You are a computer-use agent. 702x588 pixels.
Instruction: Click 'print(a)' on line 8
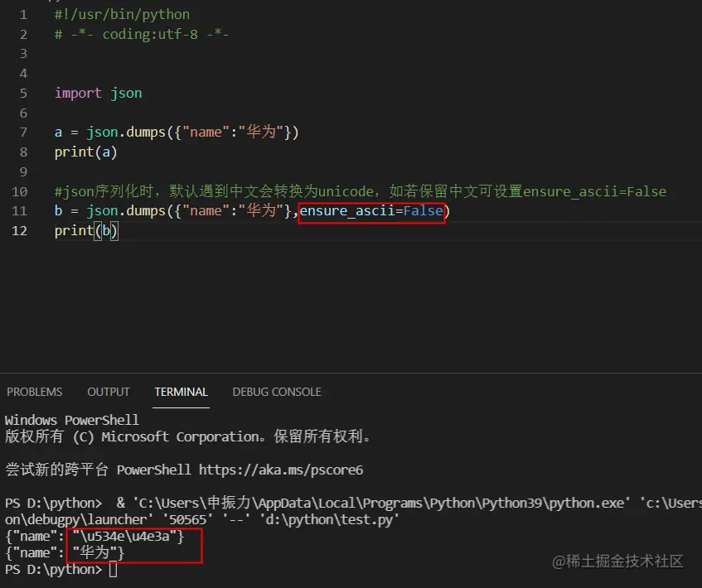pyautogui.click(x=85, y=152)
